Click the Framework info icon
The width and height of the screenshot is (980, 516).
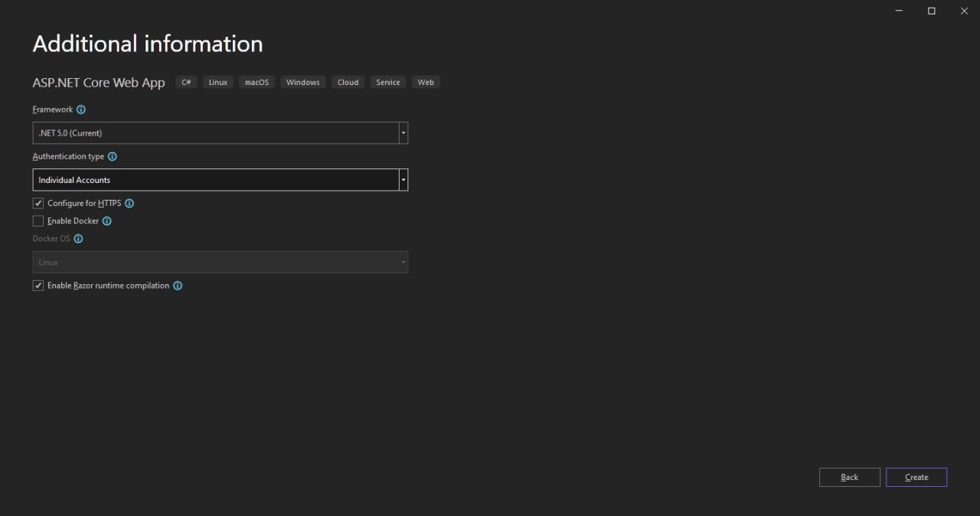click(x=81, y=109)
